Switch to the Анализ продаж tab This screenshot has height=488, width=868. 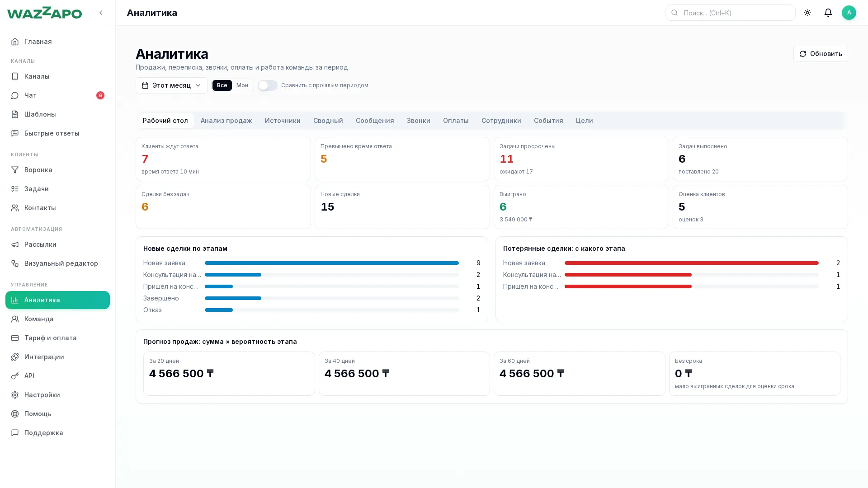click(x=226, y=121)
